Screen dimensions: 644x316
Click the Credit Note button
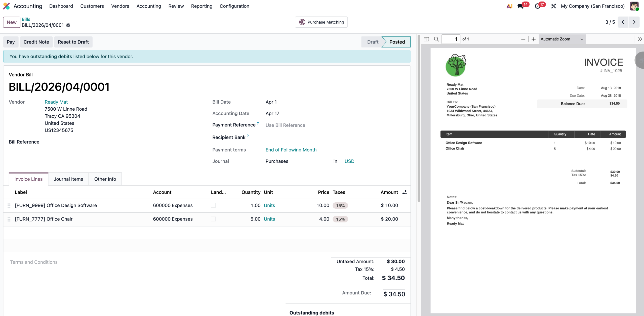click(x=36, y=42)
